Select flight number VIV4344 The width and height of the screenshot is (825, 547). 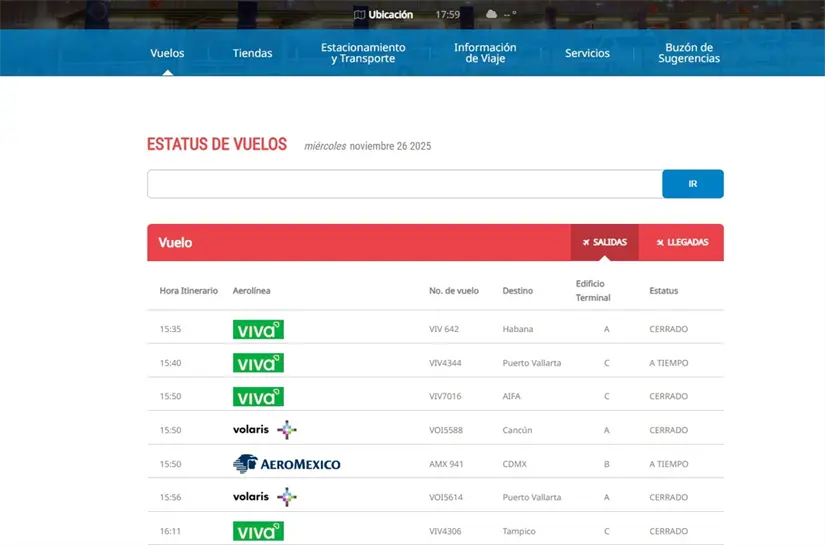pyautogui.click(x=445, y=363)
